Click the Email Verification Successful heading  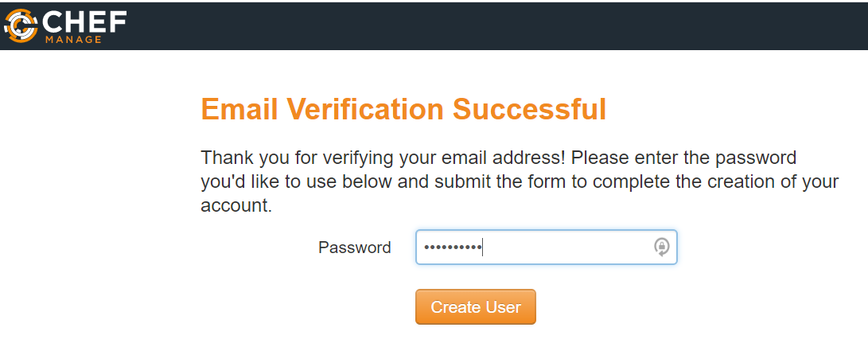coord(403,109)
